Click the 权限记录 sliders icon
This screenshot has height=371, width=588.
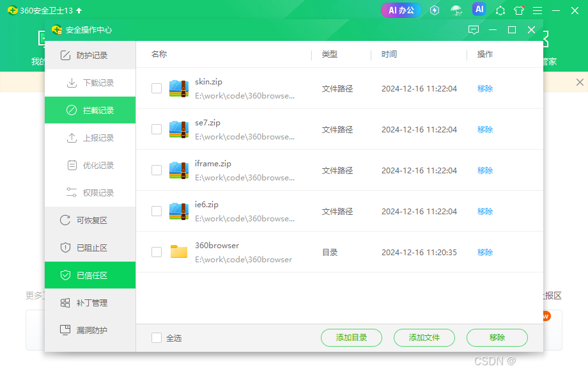(x=72, y=193)
